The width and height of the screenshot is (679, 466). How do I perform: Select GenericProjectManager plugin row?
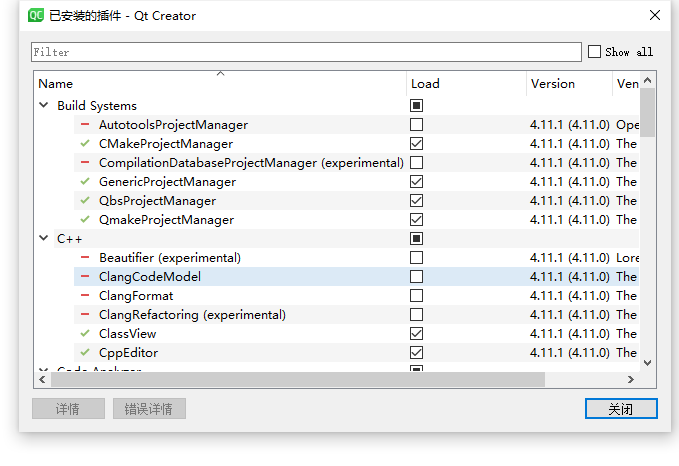click(356, 181)
